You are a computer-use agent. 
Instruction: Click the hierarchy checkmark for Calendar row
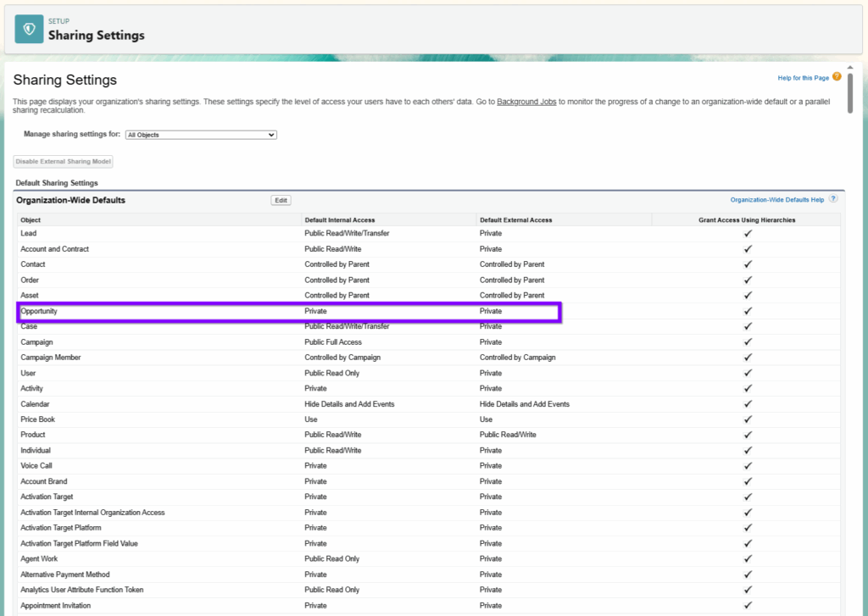pyautogui.click(x=748, y=404)
